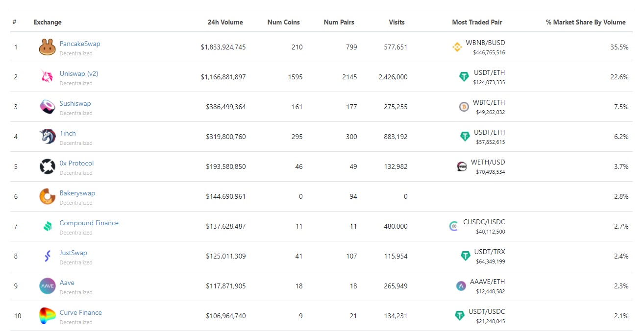Click the Tether icon beside USDT/USDC
Image resolution: width=644 pixels, height=331 pixels.
460,316
